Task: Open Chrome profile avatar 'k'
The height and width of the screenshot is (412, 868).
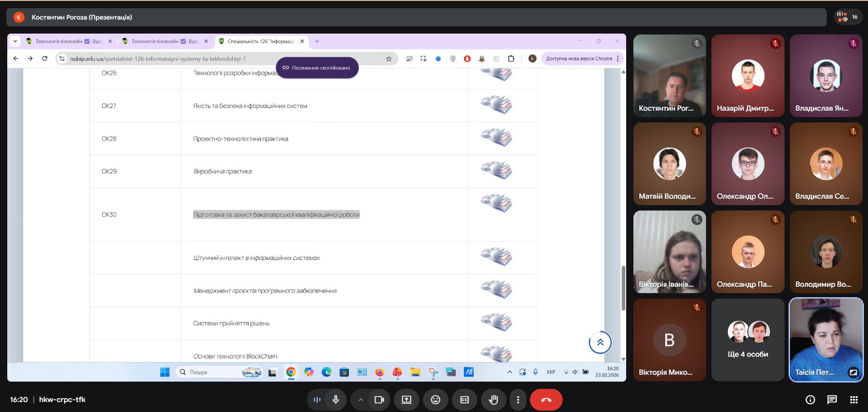Action: click(533, 59)
